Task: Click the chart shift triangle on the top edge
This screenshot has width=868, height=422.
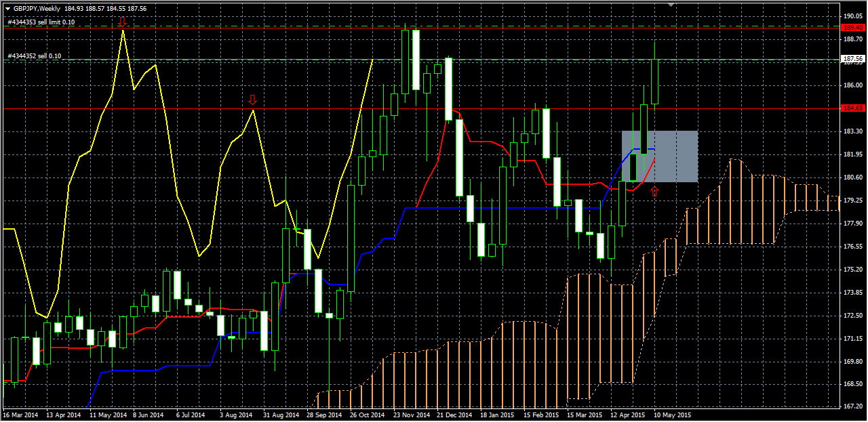Action: tap(671, 5)
